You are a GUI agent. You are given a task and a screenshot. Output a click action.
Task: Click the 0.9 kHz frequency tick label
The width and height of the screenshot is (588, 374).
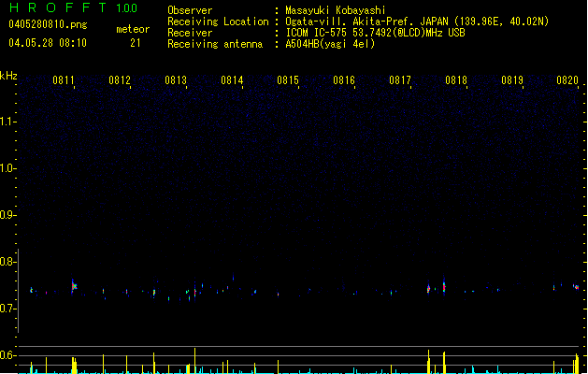(8, 215)
